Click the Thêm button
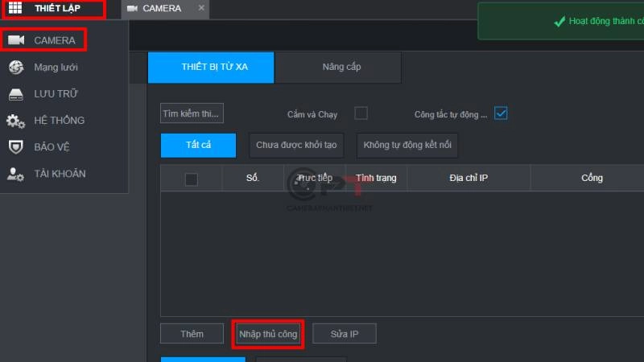 click(192, 334)
